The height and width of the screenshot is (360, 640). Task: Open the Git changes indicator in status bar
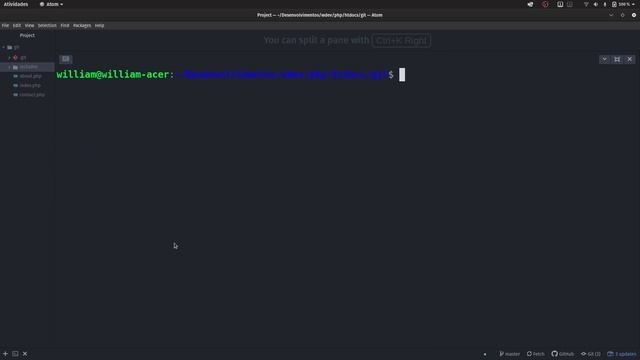coord(591,354)
